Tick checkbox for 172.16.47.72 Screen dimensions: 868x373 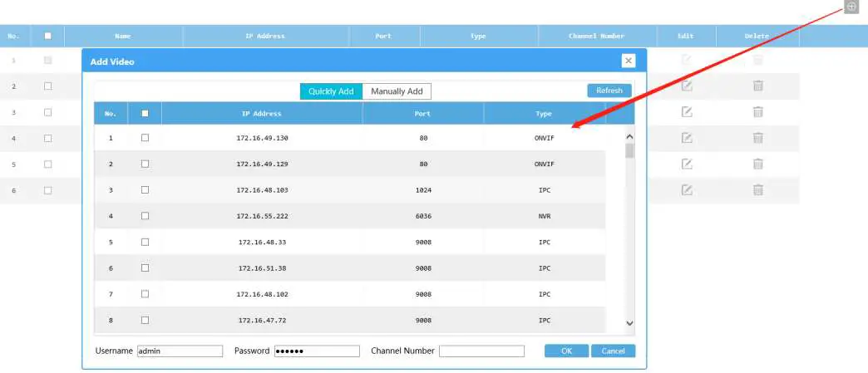[145, 320]
